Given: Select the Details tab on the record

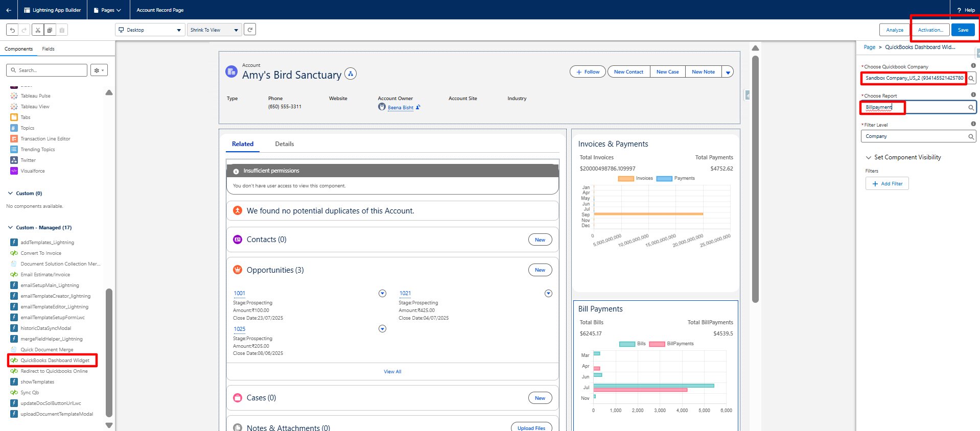Looking at the screenshot, I should [285, 144].
